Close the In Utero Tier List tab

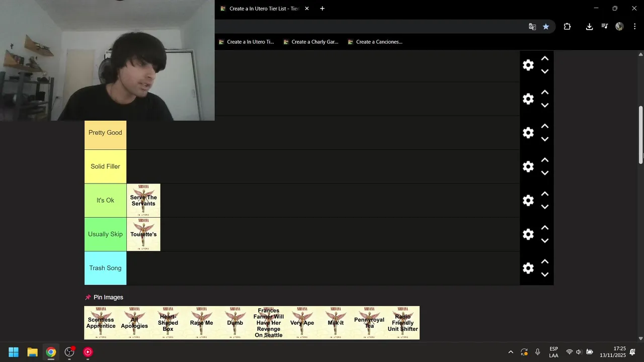click(x=306, y=9)
